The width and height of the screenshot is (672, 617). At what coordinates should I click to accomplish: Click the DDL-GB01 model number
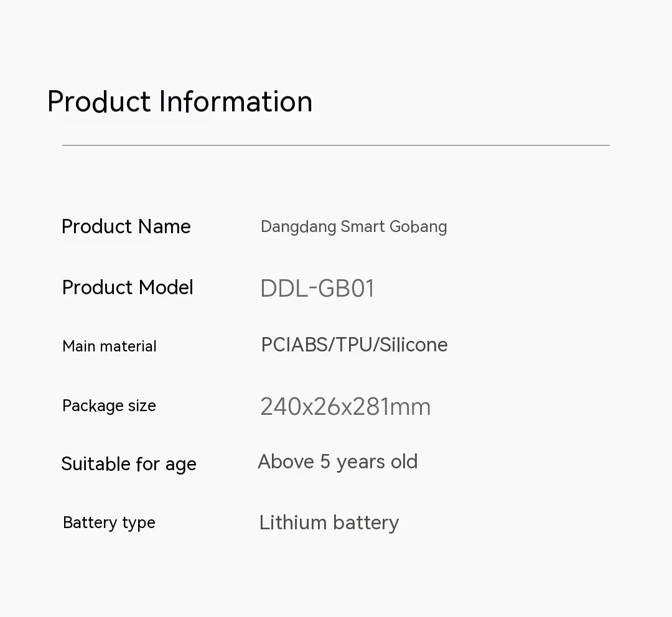(317, 289)
